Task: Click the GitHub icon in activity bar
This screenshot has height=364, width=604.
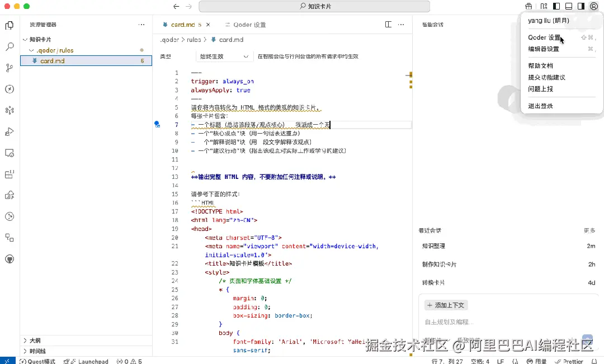Action: tap(10, 259)
